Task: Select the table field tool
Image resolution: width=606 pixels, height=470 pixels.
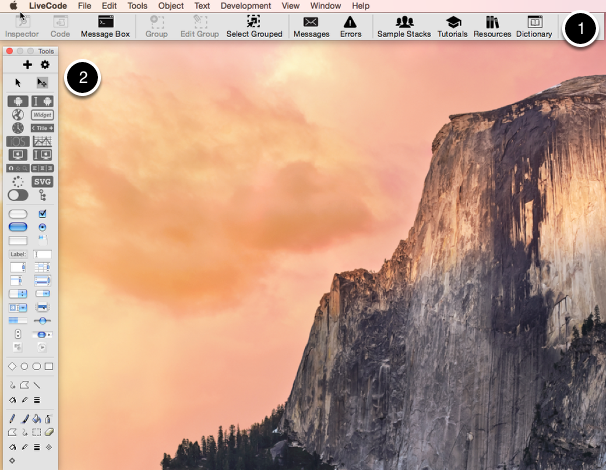Action: pos(43,267)
